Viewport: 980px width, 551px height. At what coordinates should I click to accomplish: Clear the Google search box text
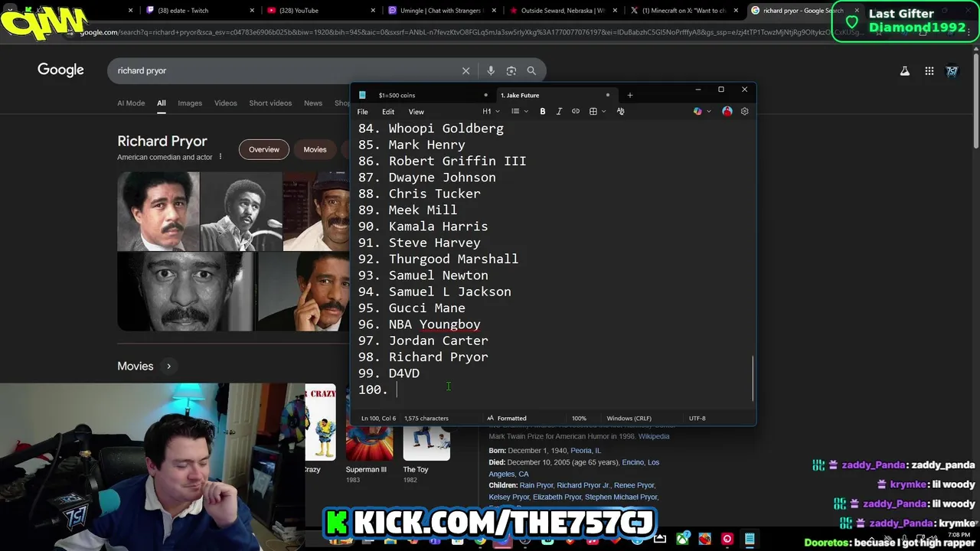(465, 70)
